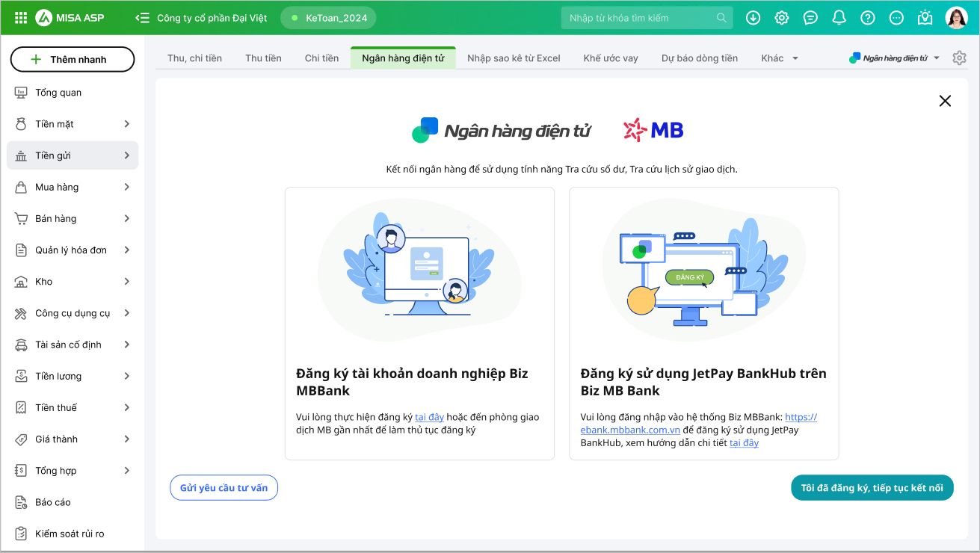Screen dimensions: 980x553
Task: Open Ngân hàng điện tử dropdown at right
Action: [895, 58]
